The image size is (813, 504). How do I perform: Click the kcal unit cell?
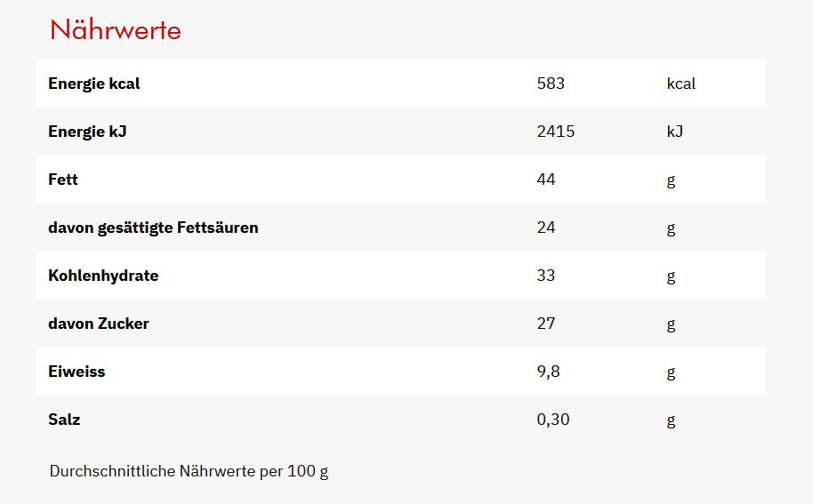pyautogui.click(x=681, y=84)
